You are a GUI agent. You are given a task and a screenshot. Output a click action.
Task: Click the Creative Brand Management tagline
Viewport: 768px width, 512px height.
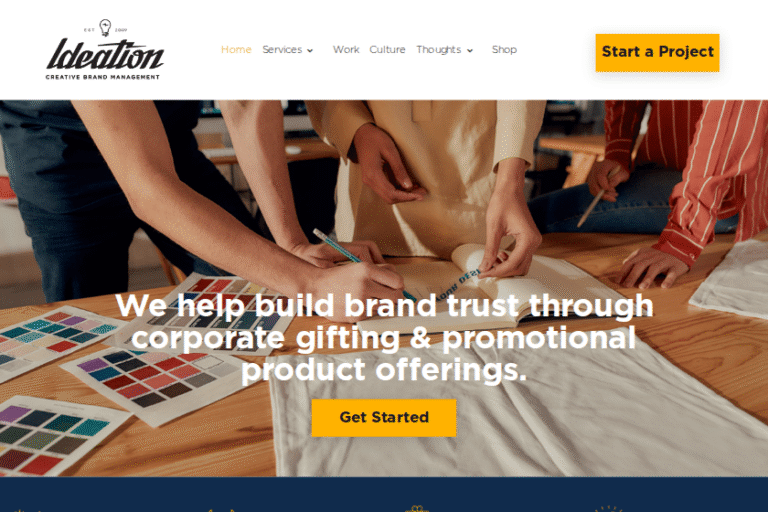[x=103, y=77]
